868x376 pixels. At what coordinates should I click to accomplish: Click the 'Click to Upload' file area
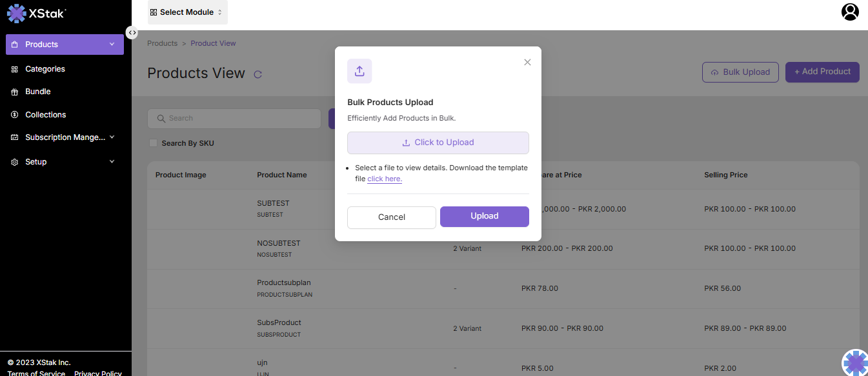tap(438, 143)
